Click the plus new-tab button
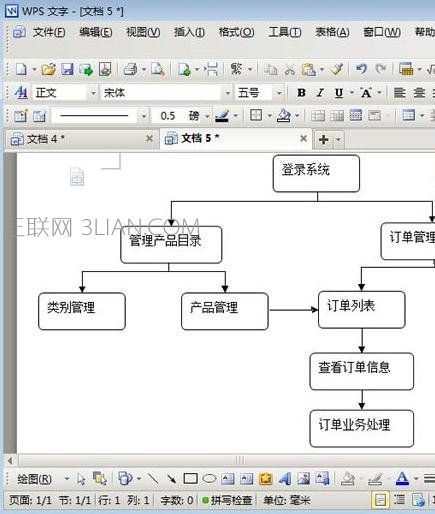This screenshot has height=514, width=435. 323,139
